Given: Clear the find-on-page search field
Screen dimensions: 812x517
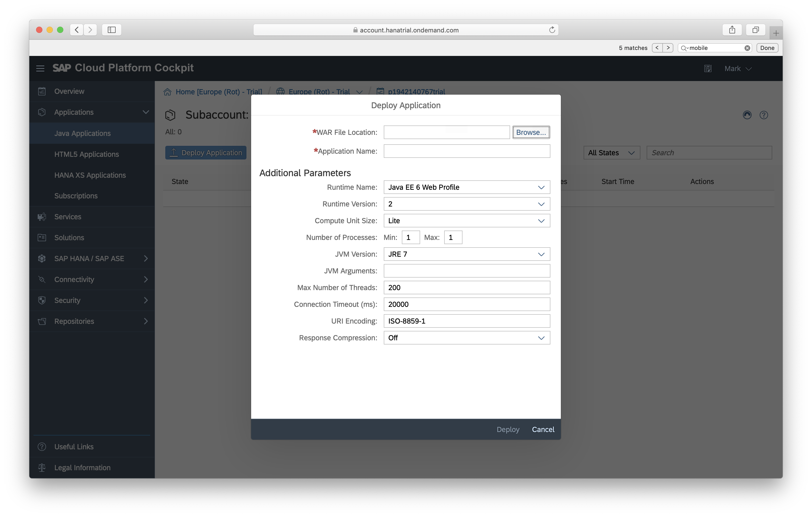Looking at the screenshot, I should 747,48.
